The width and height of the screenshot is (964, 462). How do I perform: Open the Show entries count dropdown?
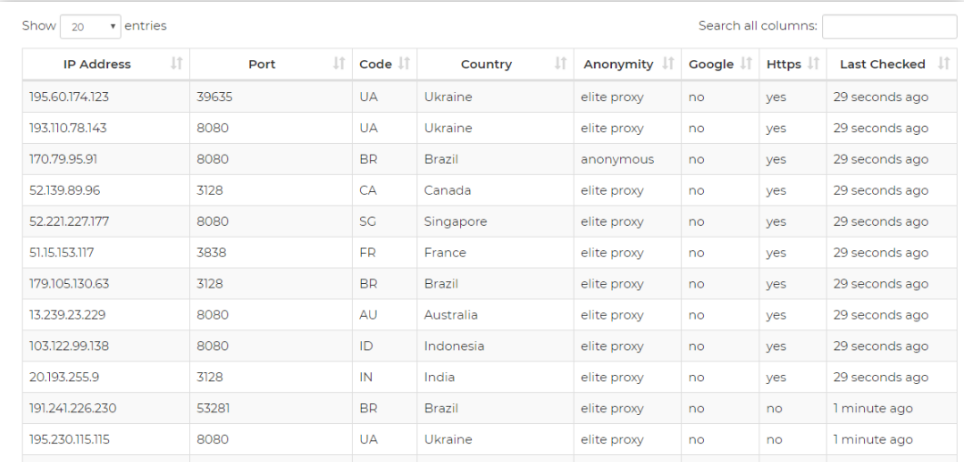tap(90, 26)
